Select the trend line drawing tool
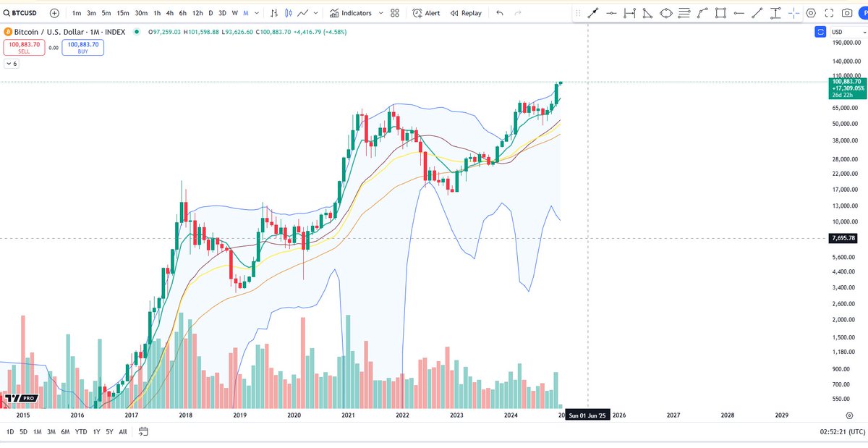 point(757,13)
